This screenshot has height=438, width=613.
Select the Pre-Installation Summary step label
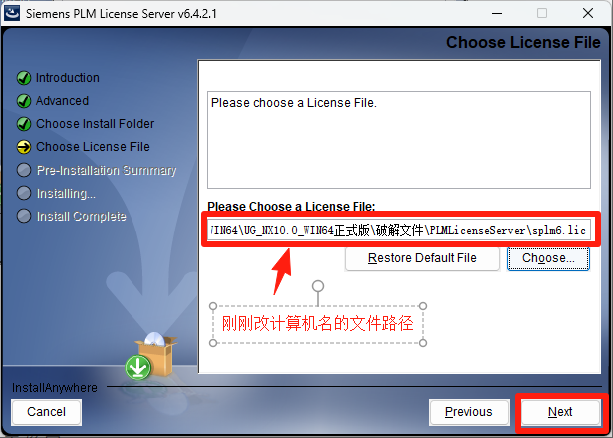click(x=106, y=171)
